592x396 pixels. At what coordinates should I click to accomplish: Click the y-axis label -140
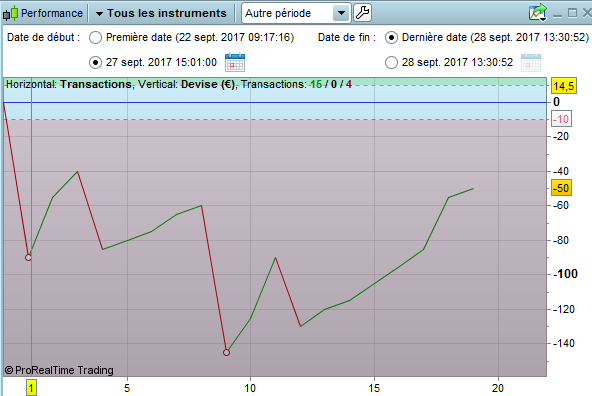[563, 343]
